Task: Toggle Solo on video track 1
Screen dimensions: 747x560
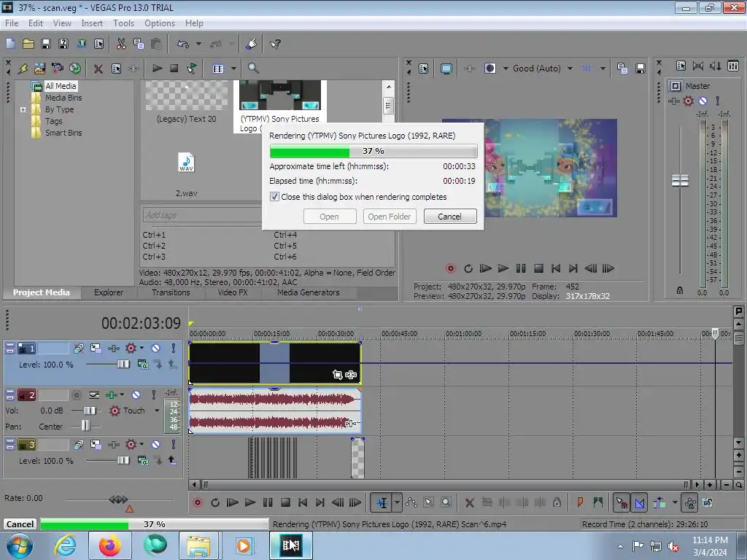Action: [x=174, y=349]
